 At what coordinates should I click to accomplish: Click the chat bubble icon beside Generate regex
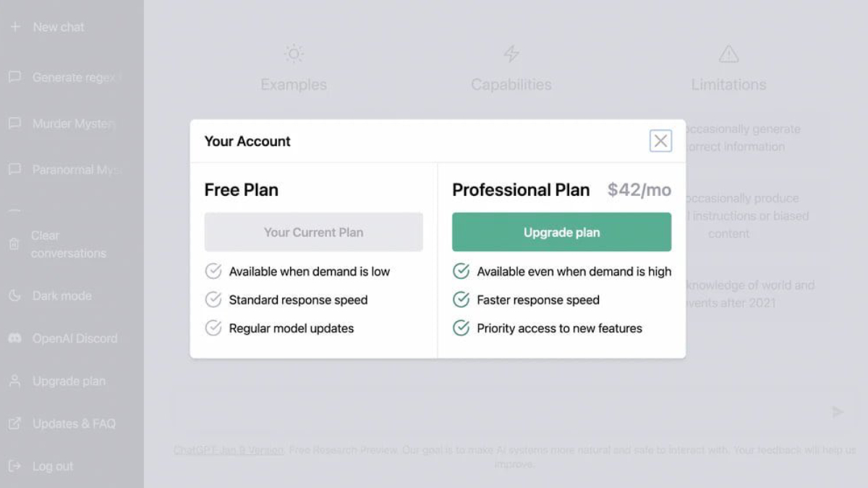[16, 77]
